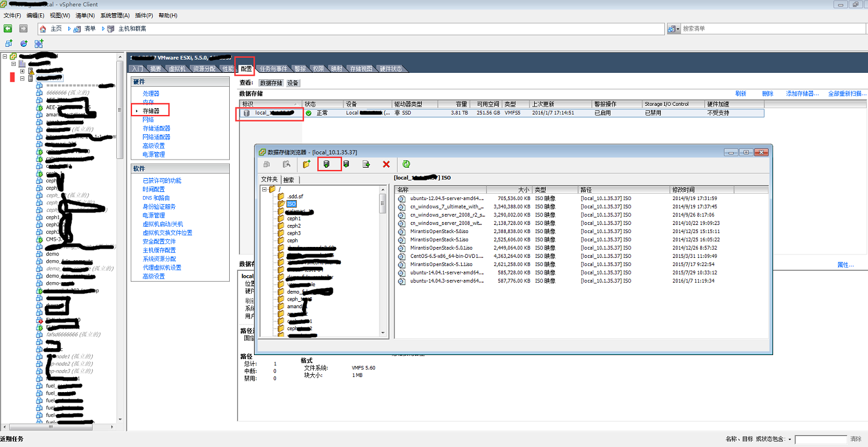Switch to the 搜索 tab in the datastore browser
The width and height of the screenshot is (868, 447).
tap(289, 180)
